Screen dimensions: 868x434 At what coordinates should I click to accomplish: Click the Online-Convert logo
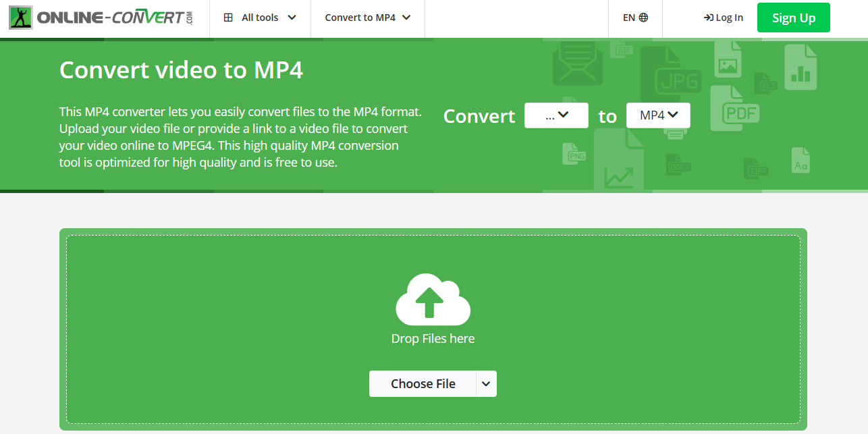101,18
